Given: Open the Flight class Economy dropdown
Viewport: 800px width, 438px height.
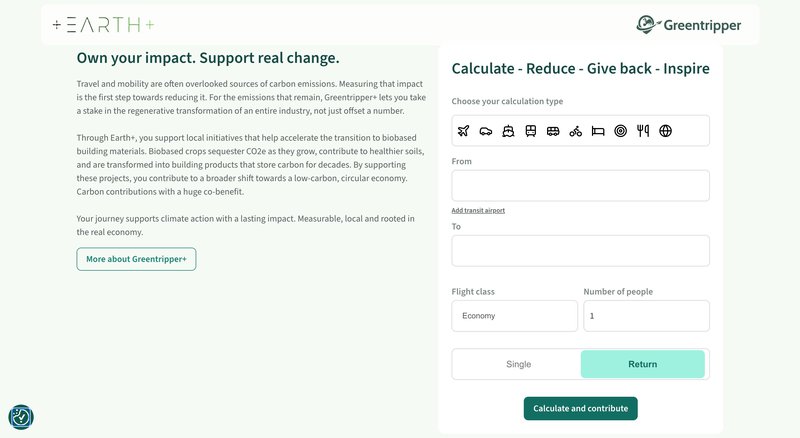Looking at the screenshot, I should [x=514, y=316].
